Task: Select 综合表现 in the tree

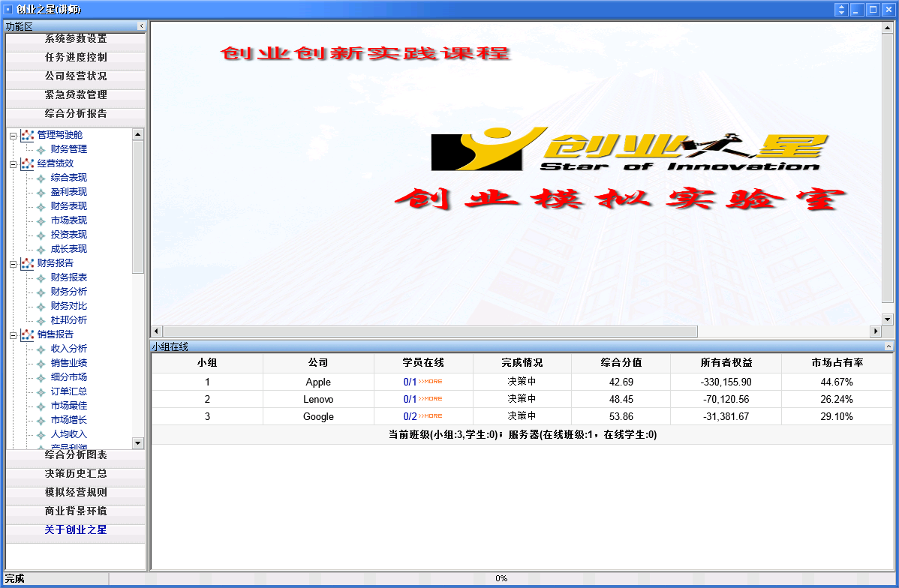Action: (68, 178)
